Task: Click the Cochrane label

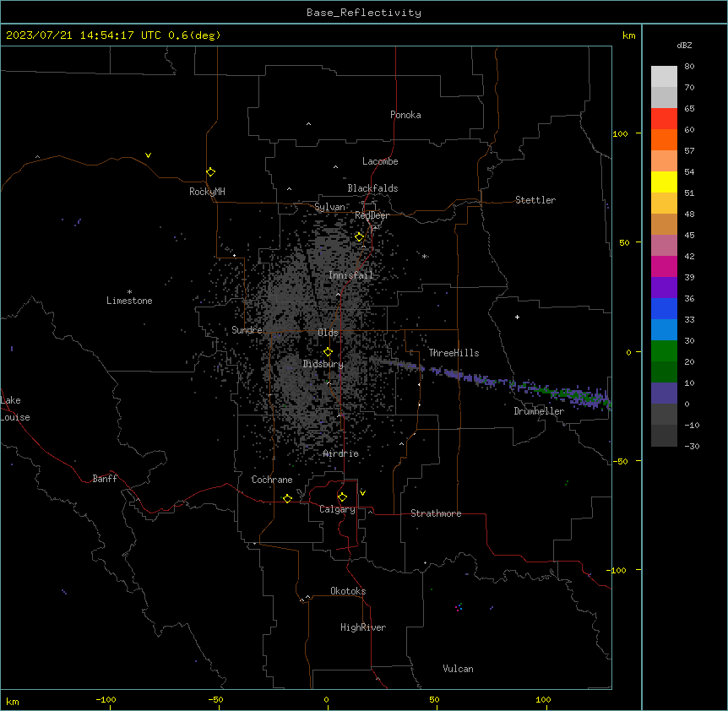Action: click(x=272, y=480)
